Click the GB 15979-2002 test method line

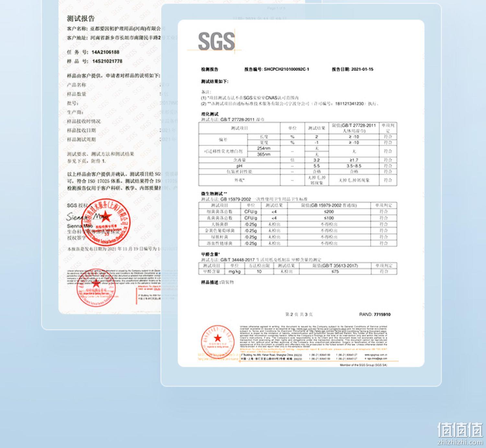pos(254,199)
